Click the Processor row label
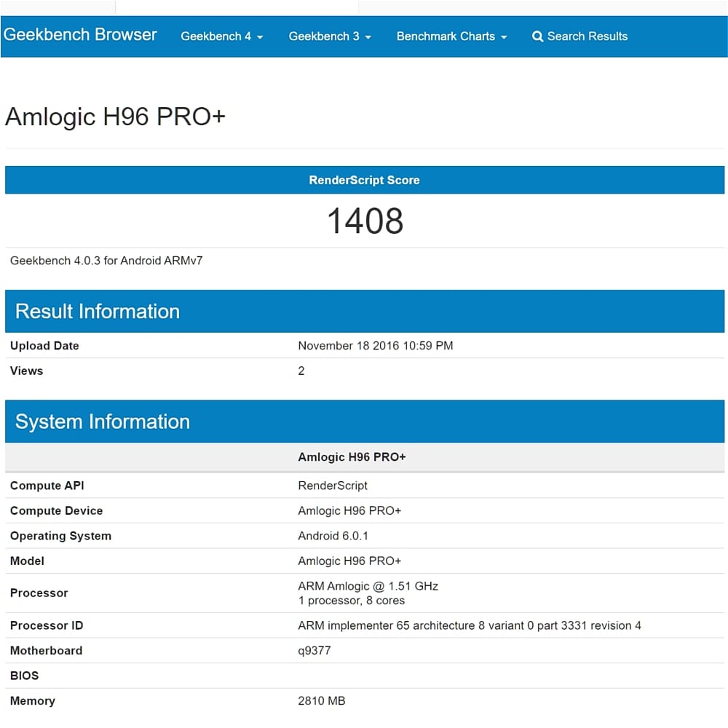 [x=39, y=593]
